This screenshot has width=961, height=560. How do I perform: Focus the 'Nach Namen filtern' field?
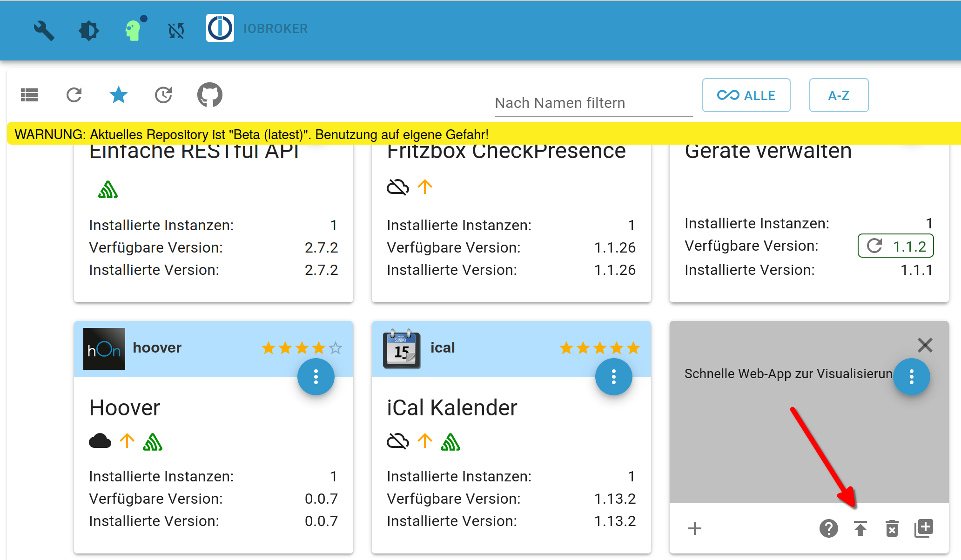(x=593, y=103)
